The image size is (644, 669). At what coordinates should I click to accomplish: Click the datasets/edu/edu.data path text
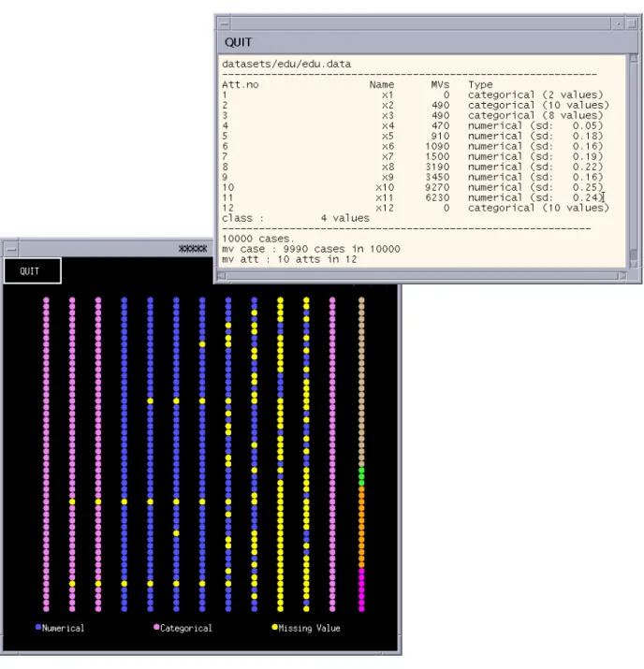click(286, 64)
